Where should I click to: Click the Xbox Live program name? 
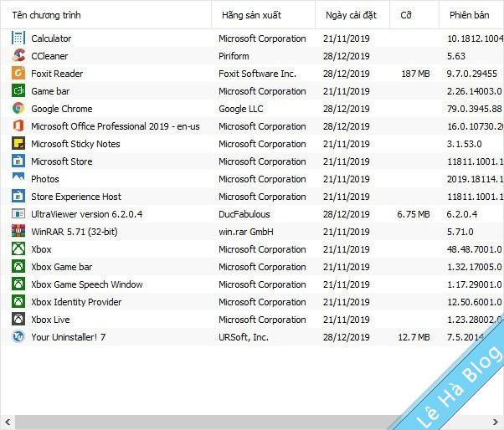click(50, 320)
